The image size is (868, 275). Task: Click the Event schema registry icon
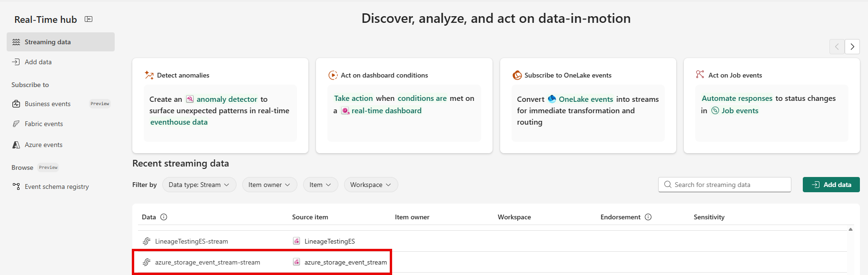pos(16,187)
